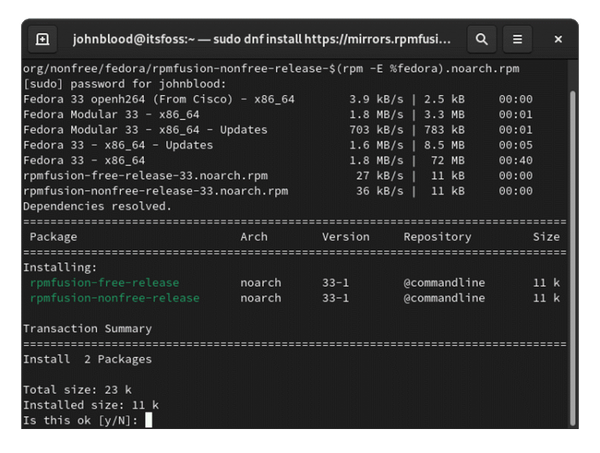Open the hamburger menu
Viewport: 600px width, 453px height.
(517, 39)
